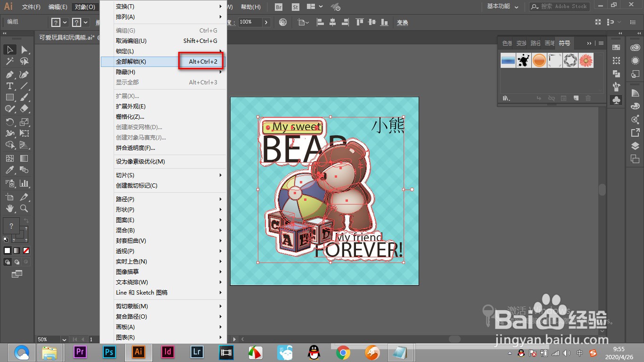Click the new symbol icon in Symbols panel
Screen dimensions: 644x362
coord(576,98)
